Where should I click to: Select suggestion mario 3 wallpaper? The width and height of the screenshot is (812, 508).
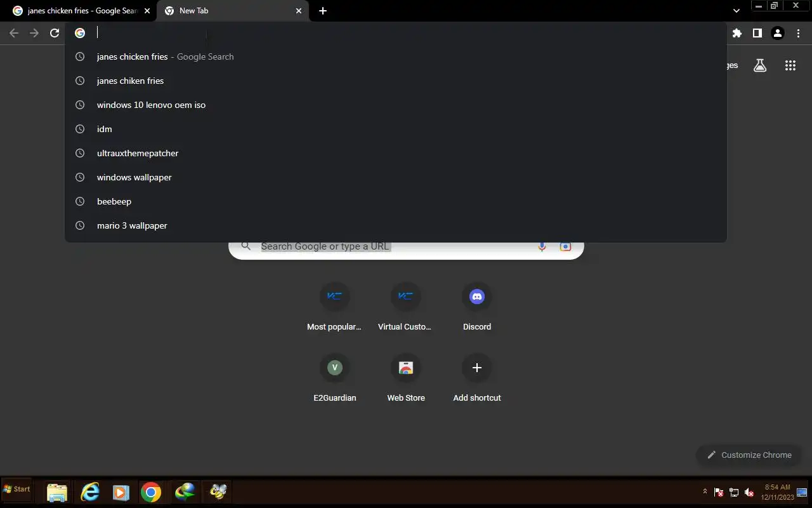click(396, 225)
